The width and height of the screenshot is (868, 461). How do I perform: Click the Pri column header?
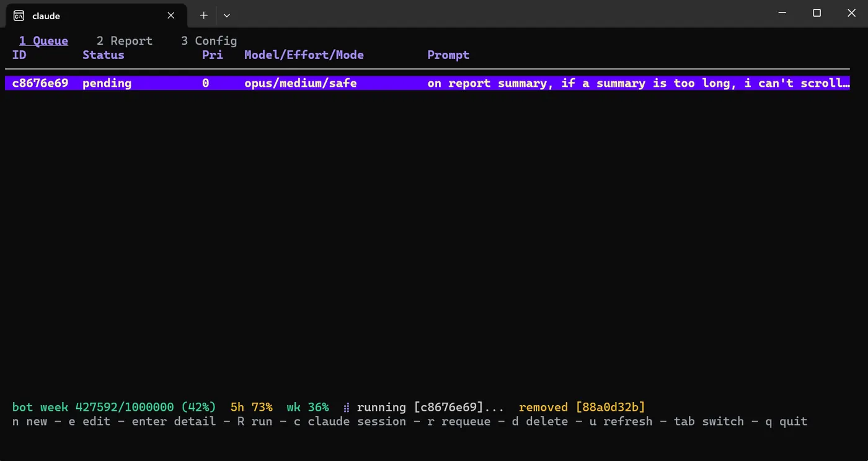213,55
